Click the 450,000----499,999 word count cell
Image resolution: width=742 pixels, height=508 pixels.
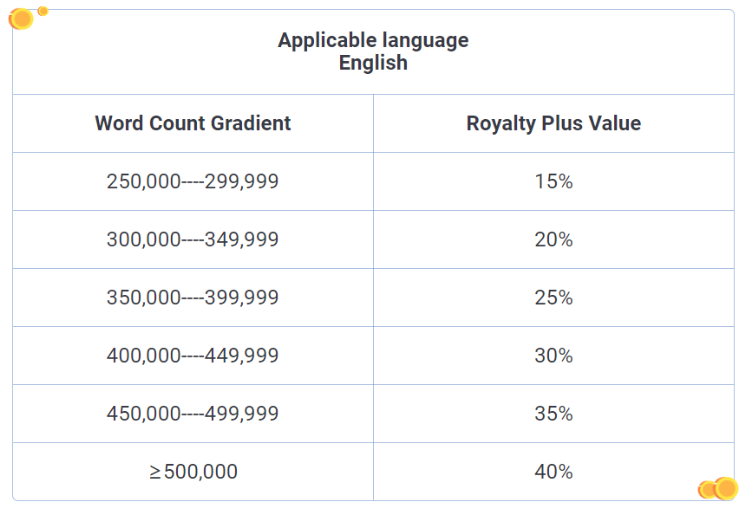tap(193, 414)
